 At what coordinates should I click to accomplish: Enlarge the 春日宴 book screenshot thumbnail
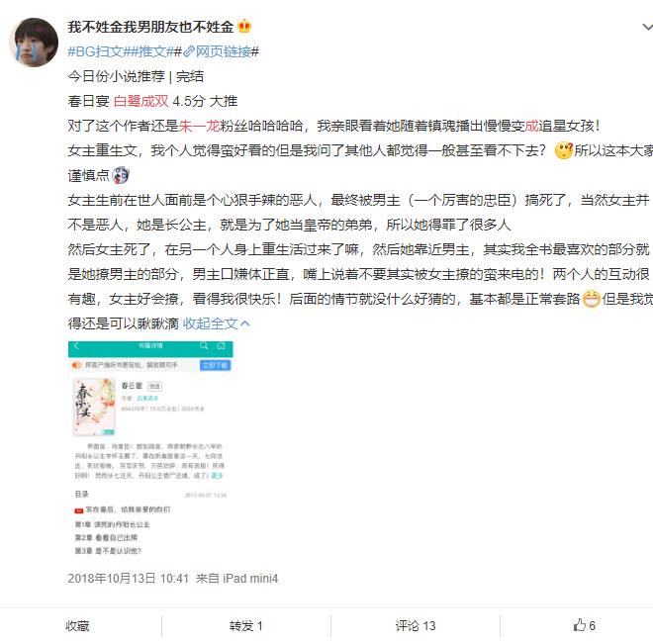pyautogui.click(x=150, y=449)
